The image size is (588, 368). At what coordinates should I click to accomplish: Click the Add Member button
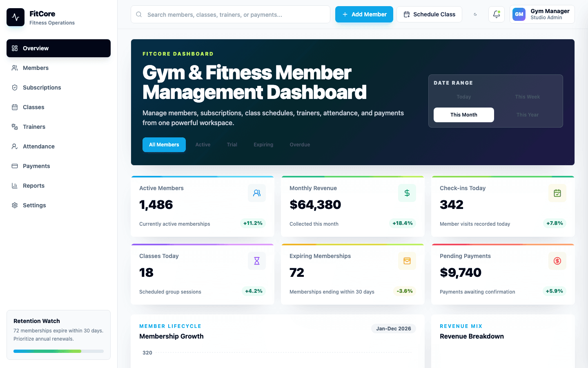[364, 14]
